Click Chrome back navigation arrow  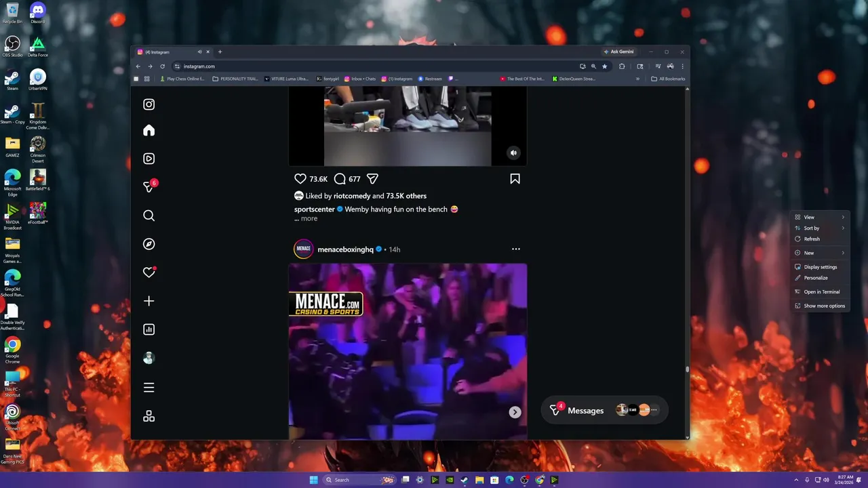click(x=138, y=66)
